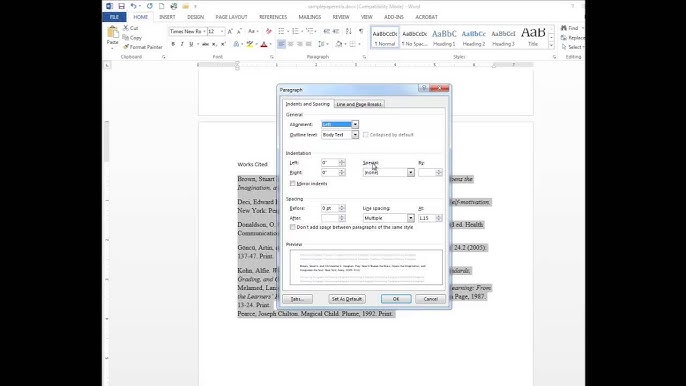Click the Underline icon in ribbon
This screenshot has width=686, height=386.
click(191, 44)
